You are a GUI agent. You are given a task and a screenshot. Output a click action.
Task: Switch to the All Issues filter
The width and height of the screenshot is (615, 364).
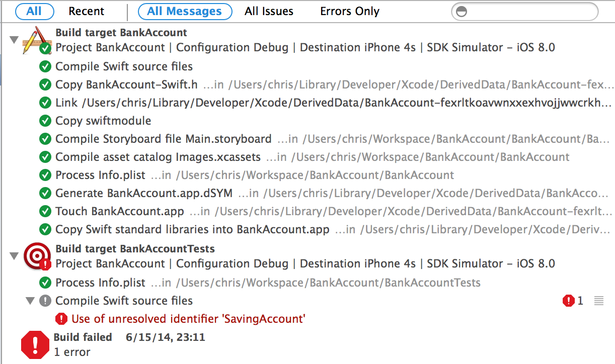pyautogui.click(x=269, y=11)
